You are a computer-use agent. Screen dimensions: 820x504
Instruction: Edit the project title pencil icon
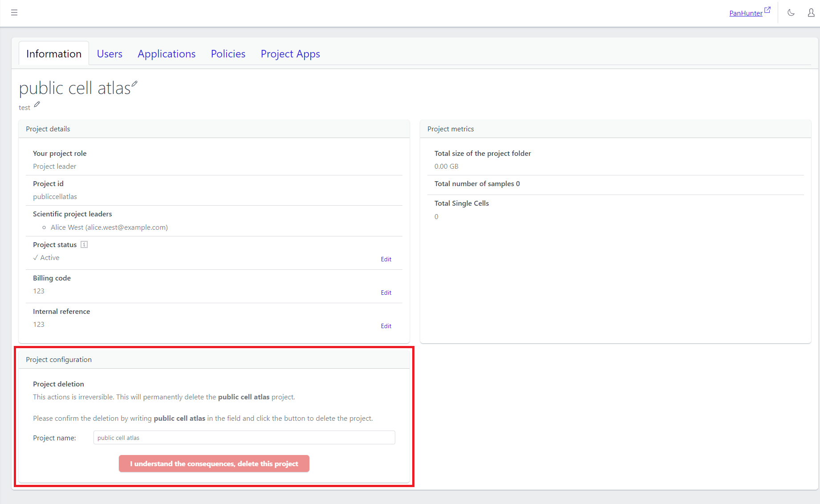pos(134,84)
